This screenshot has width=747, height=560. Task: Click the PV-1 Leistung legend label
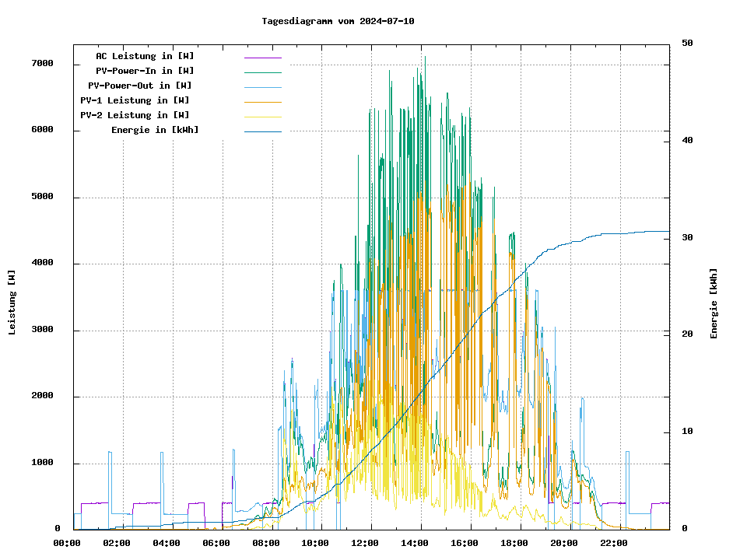(135, 100)
